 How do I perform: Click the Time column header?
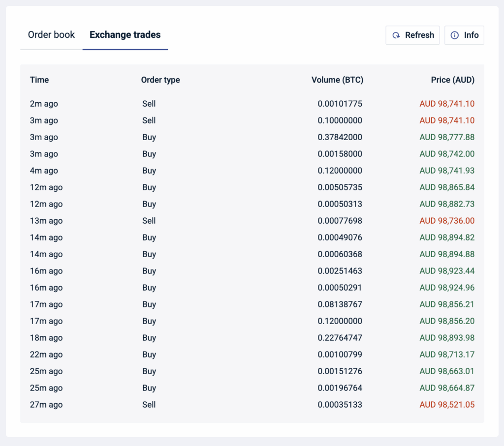[x=39, y=80]
